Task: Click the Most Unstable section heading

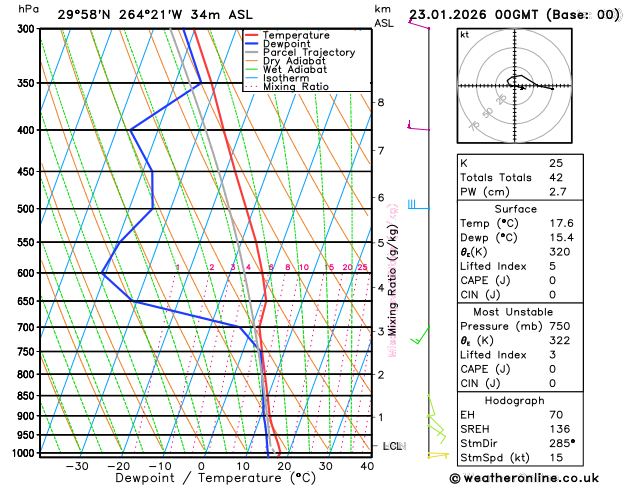Action: (x=513, y=312)
